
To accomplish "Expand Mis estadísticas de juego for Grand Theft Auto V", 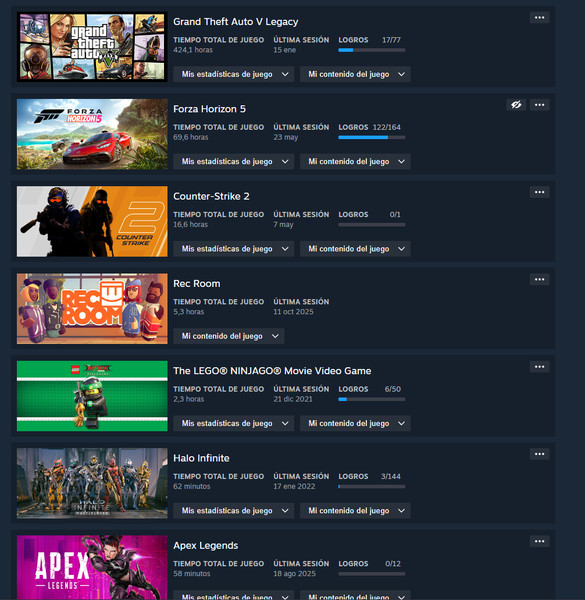I will point(233,74).
